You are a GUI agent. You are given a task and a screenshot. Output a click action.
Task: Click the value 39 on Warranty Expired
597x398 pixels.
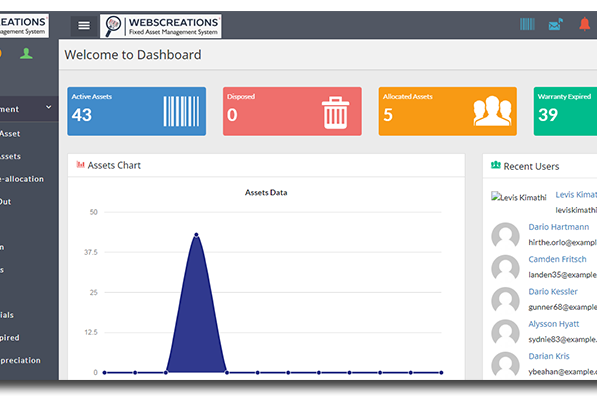tap(548, 115)
